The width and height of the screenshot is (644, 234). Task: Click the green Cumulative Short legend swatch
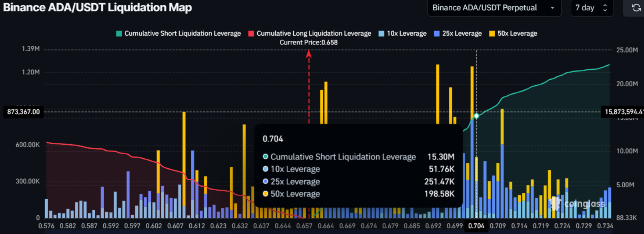[x=119, y=34]
